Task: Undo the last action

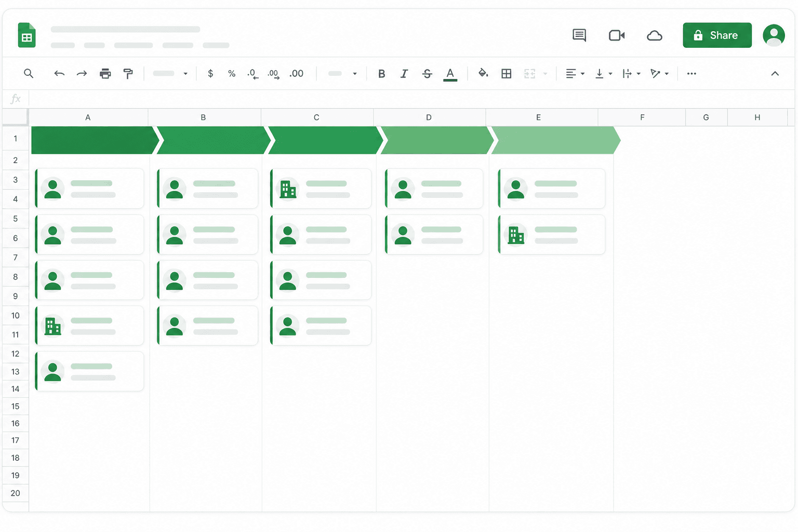Action: pyautogui.click(x=59, y=74)
